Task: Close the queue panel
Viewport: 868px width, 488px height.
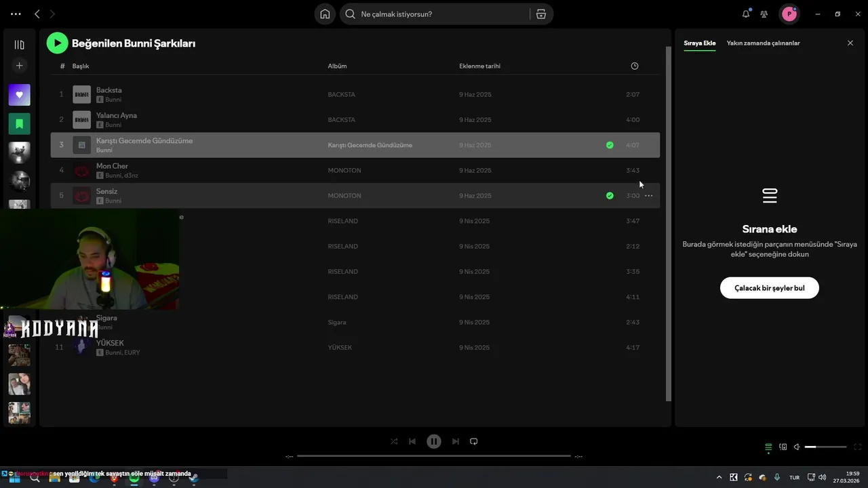Action: 850,43
